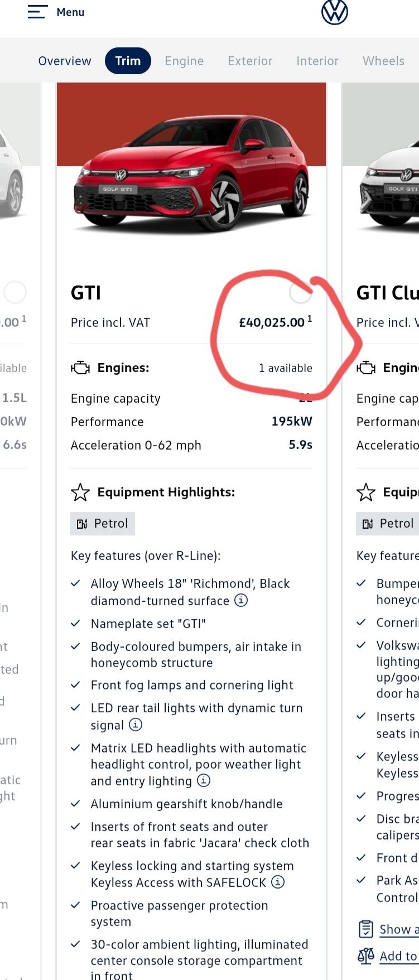The width and height of the screenshot is (419, 980).
Task: Select the previous trim's radio button at left
Action: (x=15, y=292)
